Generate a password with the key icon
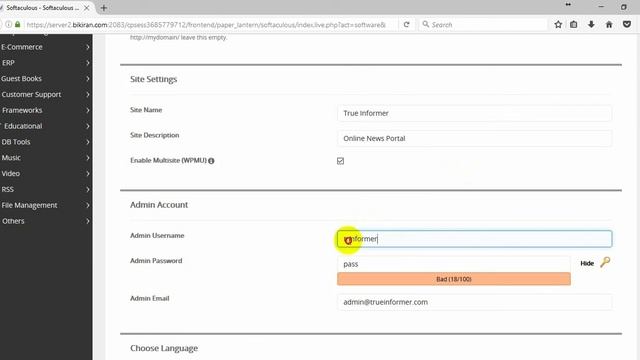Screen dimensions: 640x360 pyautogui.click(x=605, y=262)
